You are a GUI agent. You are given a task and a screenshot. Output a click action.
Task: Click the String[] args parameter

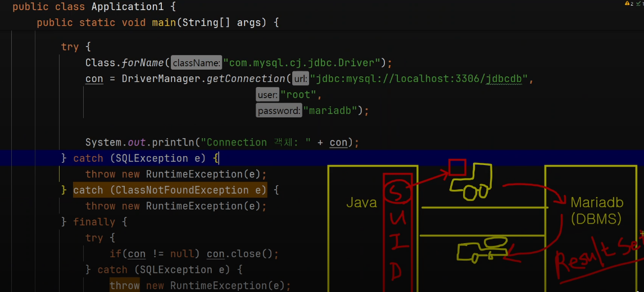(x=221, y=22)
